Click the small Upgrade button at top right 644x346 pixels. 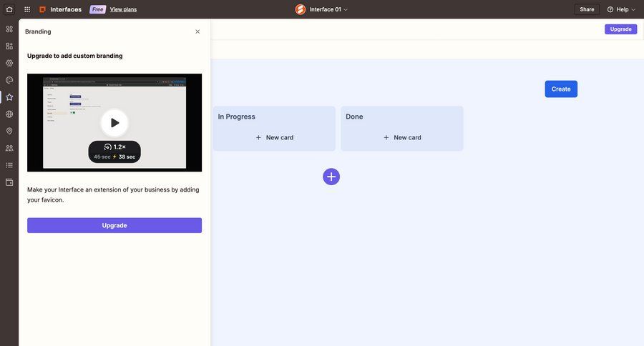[620, 29]
